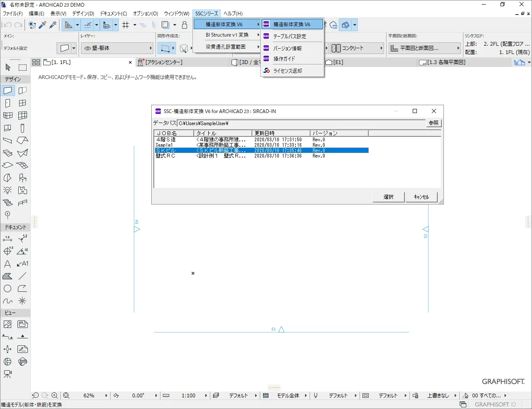Toggle layer visibility eye for 壁-躯体
Image resolution: width=532 pixels, height=409 pixels.
click(88, 48)
